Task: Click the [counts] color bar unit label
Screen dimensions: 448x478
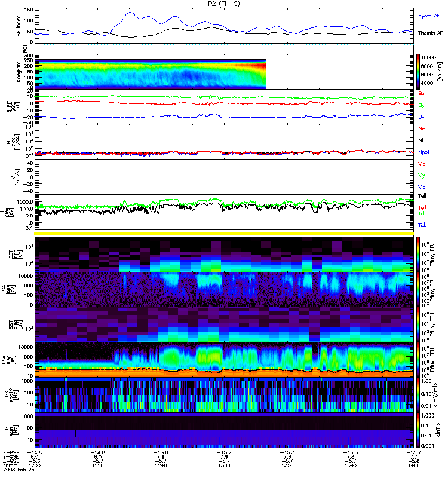Action: pos(440,72)
